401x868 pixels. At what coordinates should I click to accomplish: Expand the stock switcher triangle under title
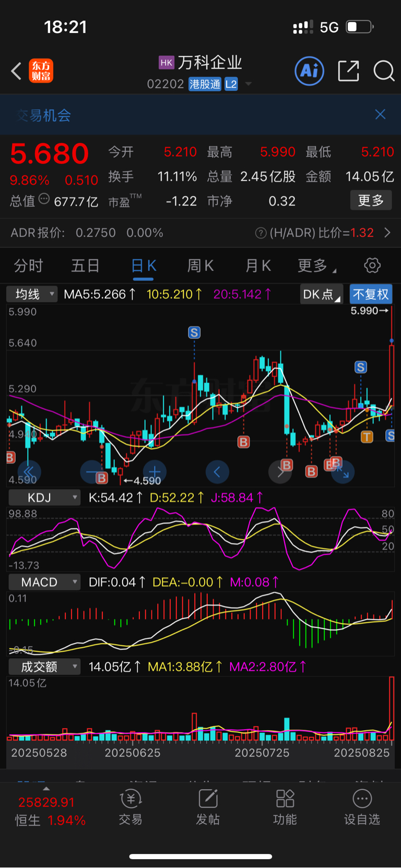(249, 84)
